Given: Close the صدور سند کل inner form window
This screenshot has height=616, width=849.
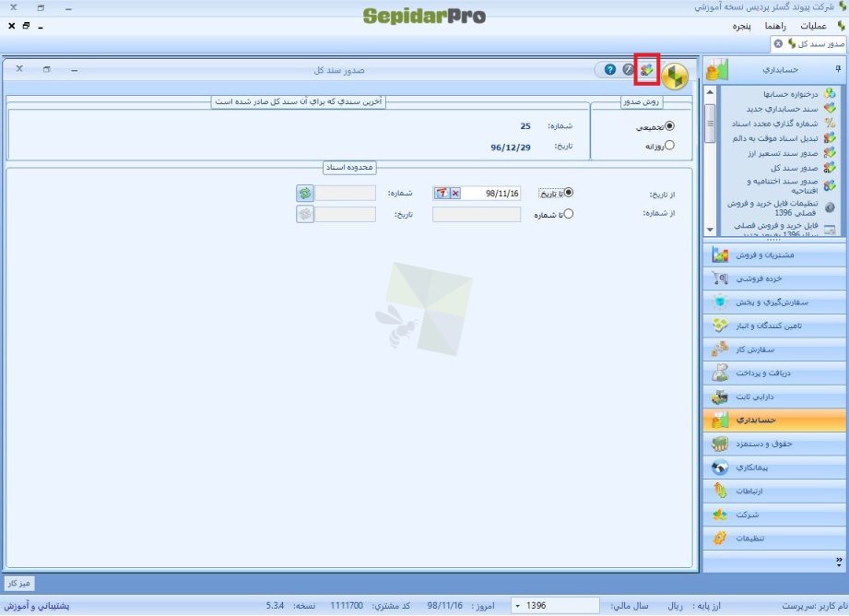Looking at the screenshot, I should (19, 69).
